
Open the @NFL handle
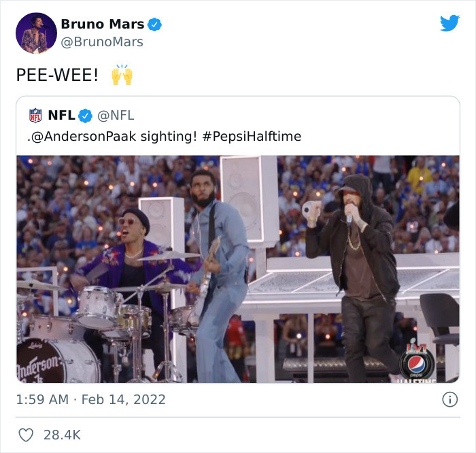pos(116,115)
